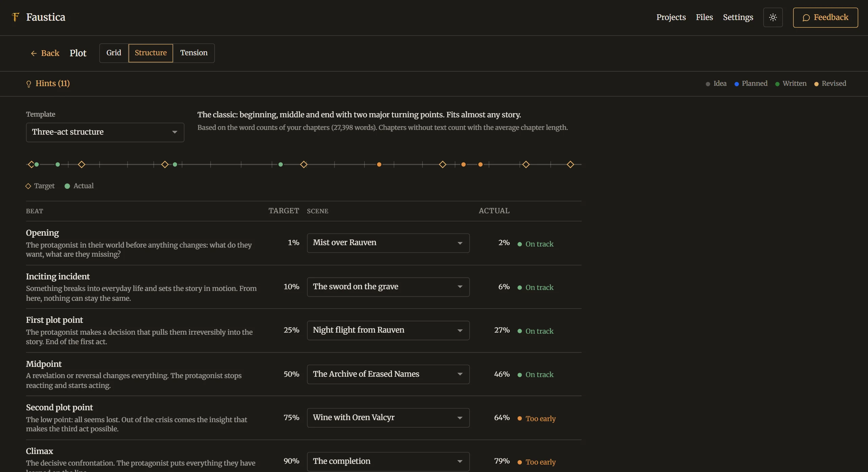
Task: Open the Mist over Rauven scene dropdown
Action: (388, 243)
